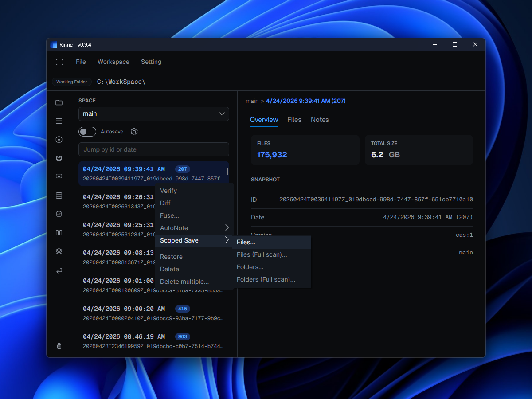Open the Workspace menu
The image size is (532, 399).
[x=113, y=62]
